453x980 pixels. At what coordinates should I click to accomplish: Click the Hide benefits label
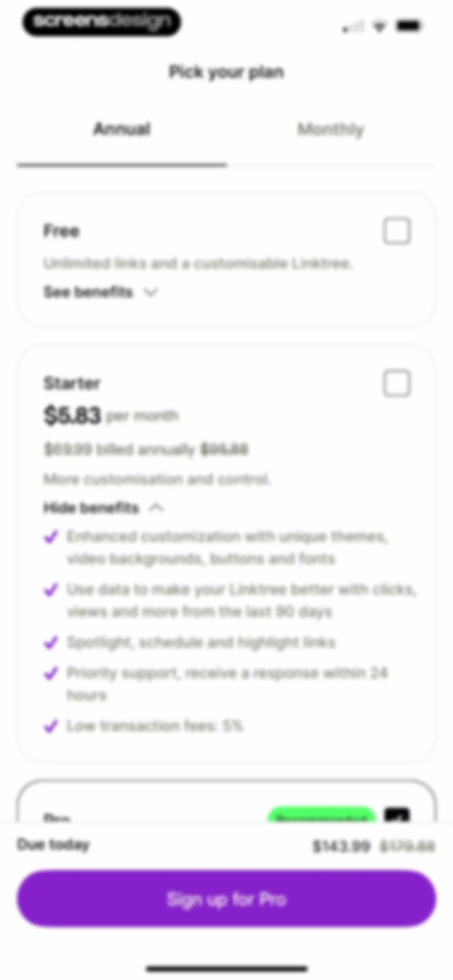(x=91, y=508)
